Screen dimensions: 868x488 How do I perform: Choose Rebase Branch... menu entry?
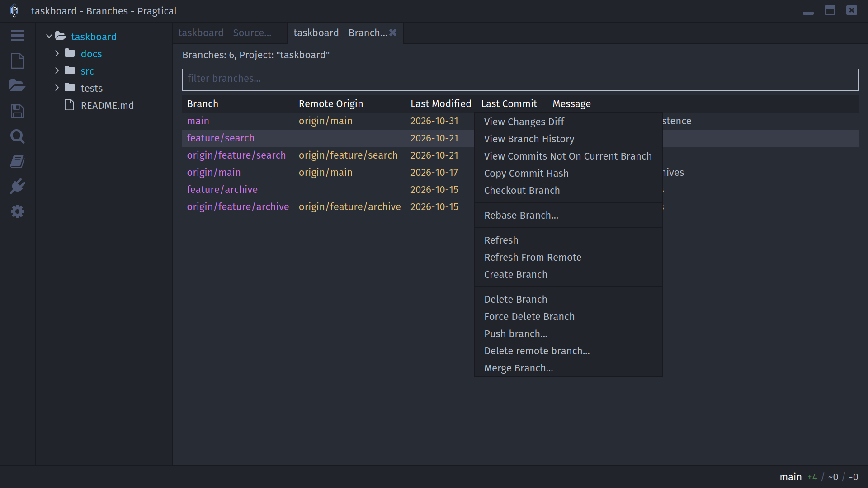[x=568, y=215]
